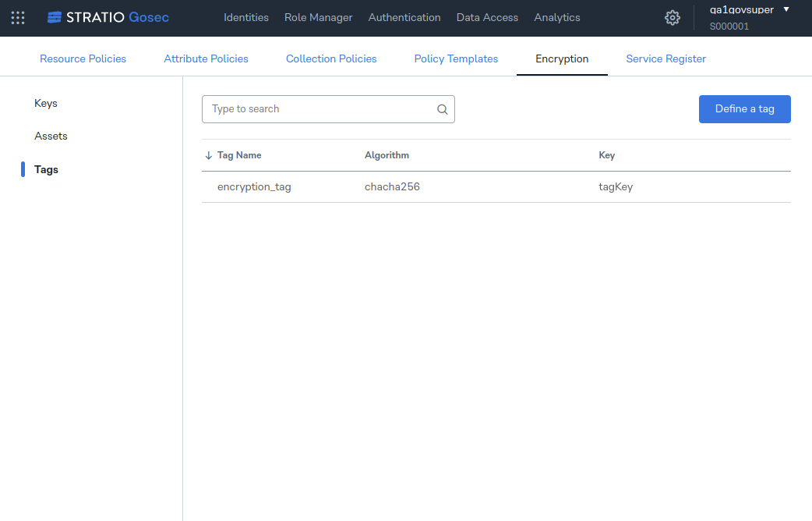This screenshot has height=521, width=812.
Task: Open the Role Manager menu
Action: pos(318,17)
